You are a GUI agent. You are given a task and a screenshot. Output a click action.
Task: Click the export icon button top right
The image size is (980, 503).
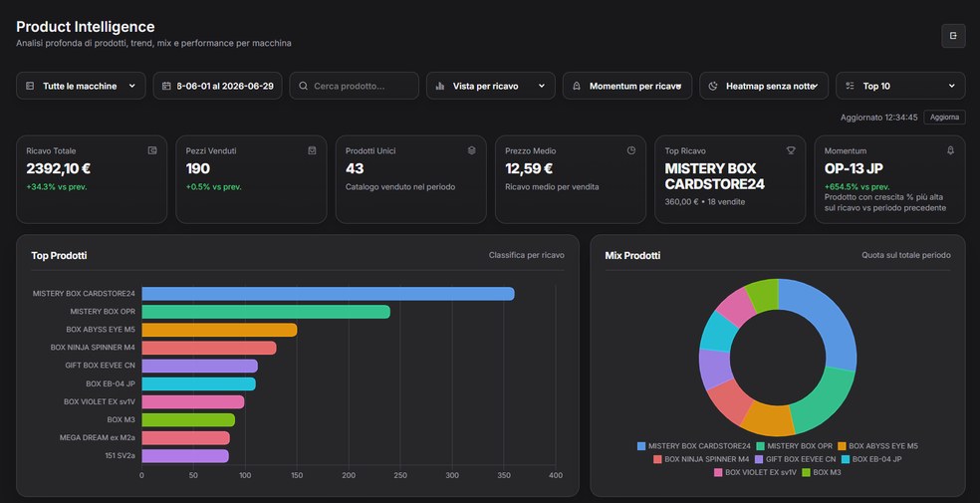(953, 36)
